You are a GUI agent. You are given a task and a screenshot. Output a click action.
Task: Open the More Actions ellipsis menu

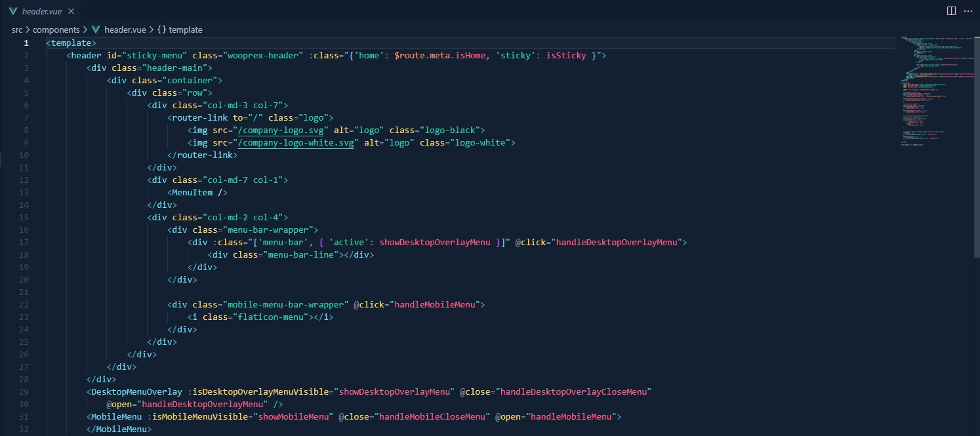(x=969, y=10)
